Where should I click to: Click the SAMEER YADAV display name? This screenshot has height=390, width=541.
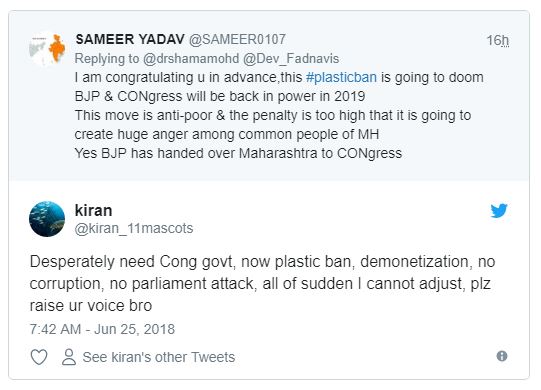click(130, 39)
